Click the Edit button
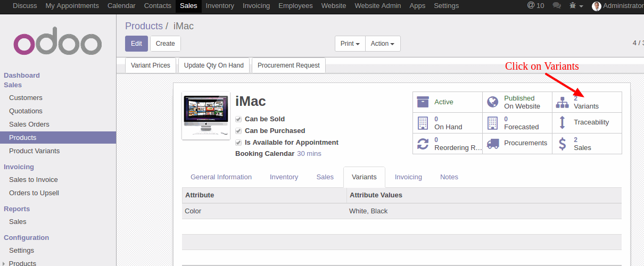644x266 pixels. [136, 44]
